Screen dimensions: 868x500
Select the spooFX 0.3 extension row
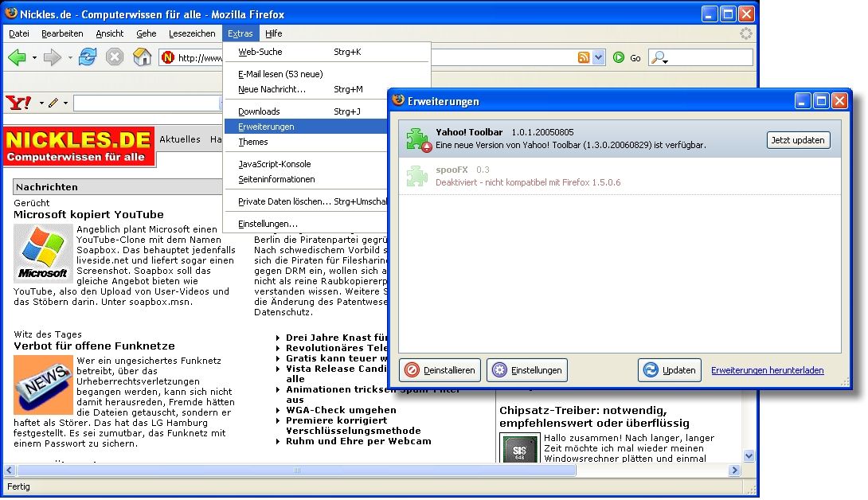tap(620, 176)
